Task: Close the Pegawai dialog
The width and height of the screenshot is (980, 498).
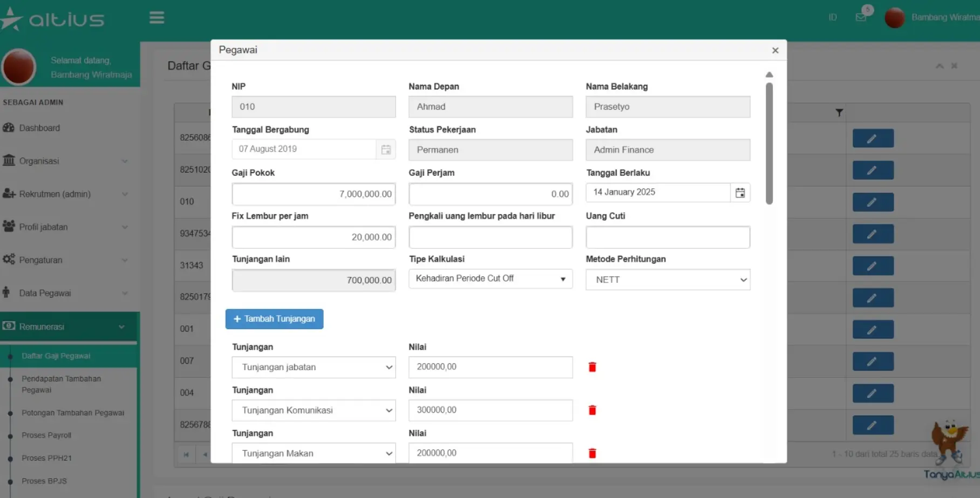Action: (x=775, y=50)
